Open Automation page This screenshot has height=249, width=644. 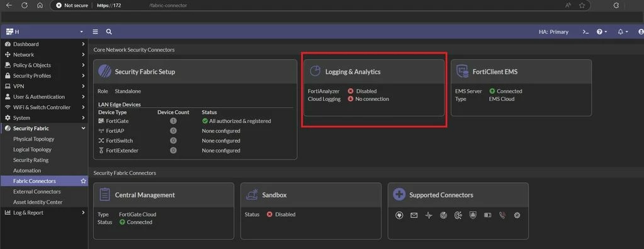coord(27,170)
